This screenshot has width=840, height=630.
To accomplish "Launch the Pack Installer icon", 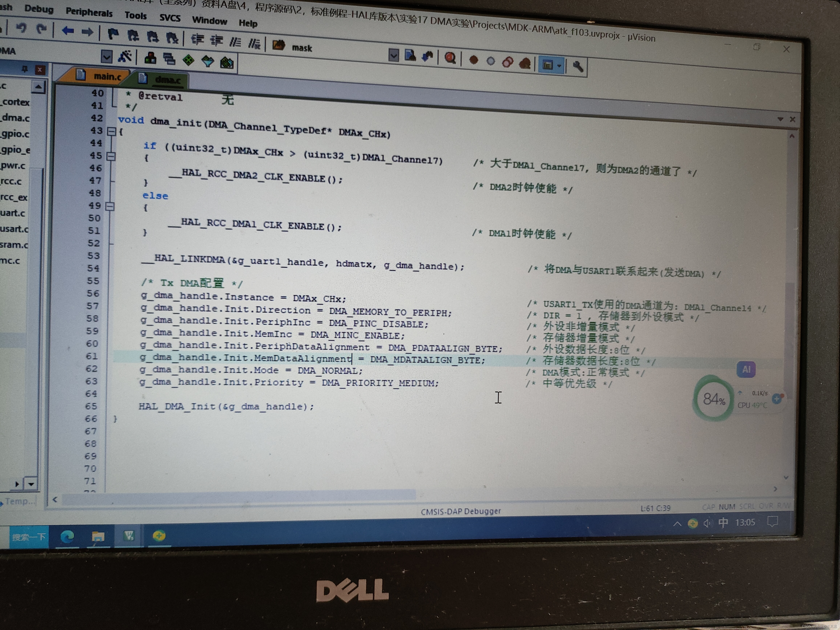I will point(227,62).
